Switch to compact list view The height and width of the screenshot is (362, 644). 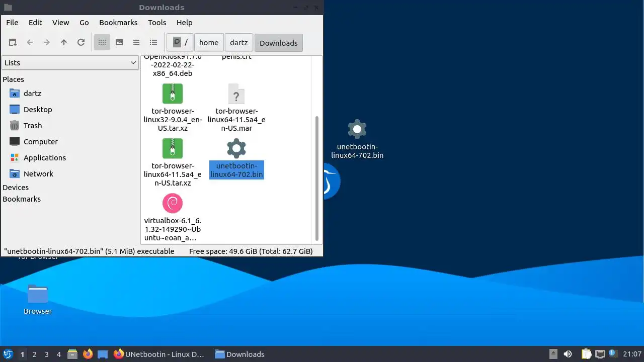(136, 43)
